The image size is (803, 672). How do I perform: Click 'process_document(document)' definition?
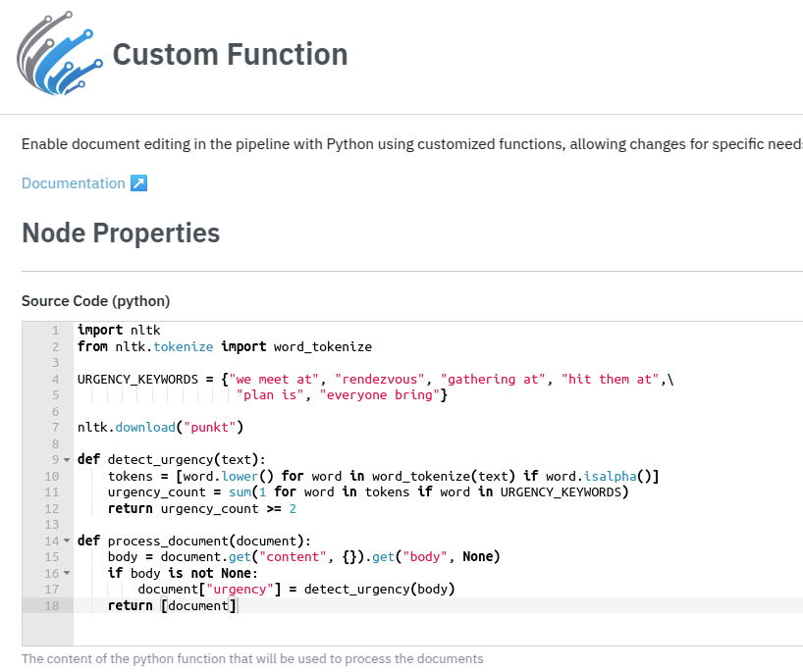[x=205, y=541]
